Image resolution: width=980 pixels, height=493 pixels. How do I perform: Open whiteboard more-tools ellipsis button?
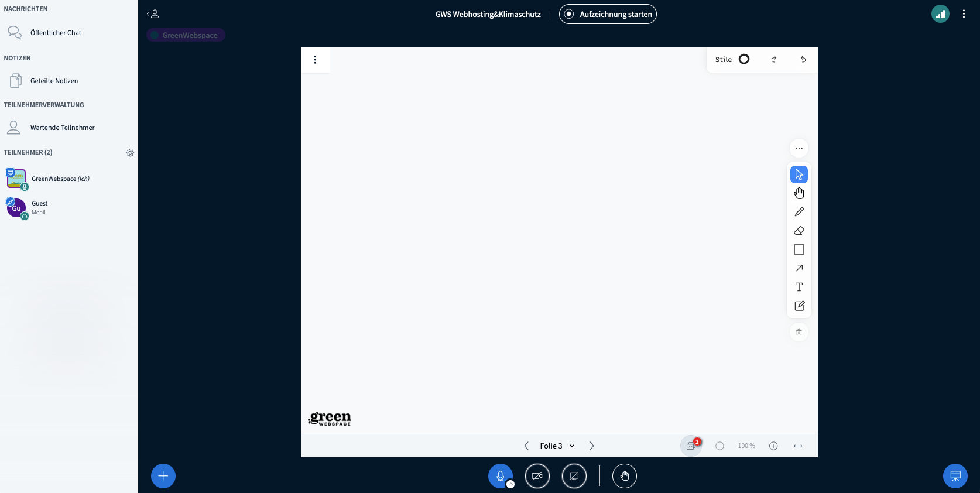coord(799,148)
